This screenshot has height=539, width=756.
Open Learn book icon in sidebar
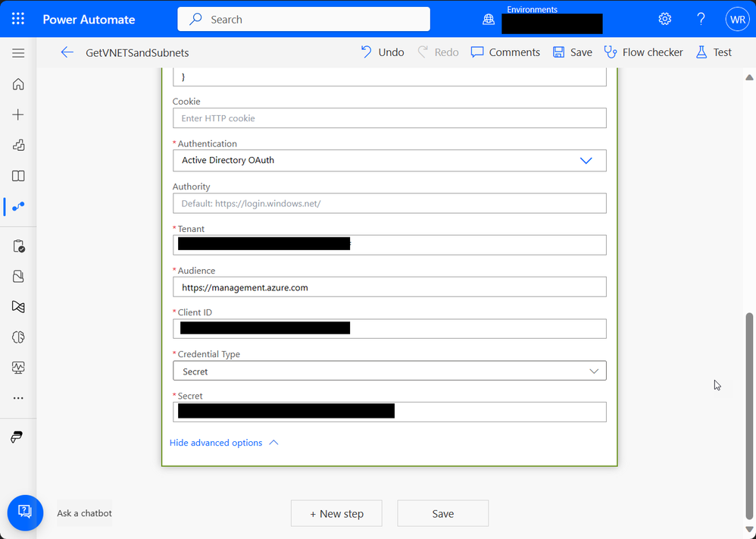pyautogui.click(x=18, y=176)
